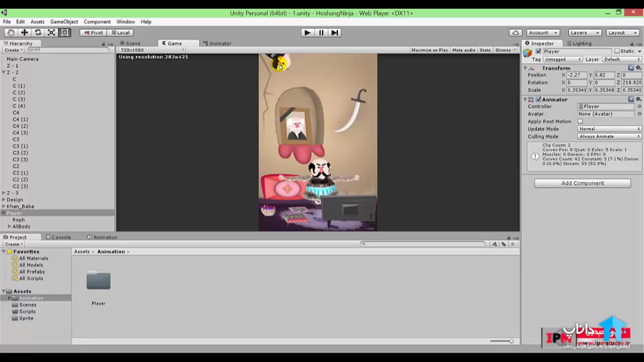Open the Controller object picker circle
The width and height of the screenshot is (644, 362).
tap(639, 107)
